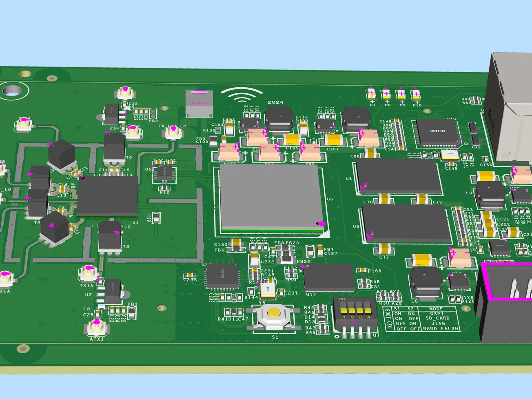Click the D8 LED
The width and height of the screenshot is (532, 399).
click(386, 95)
